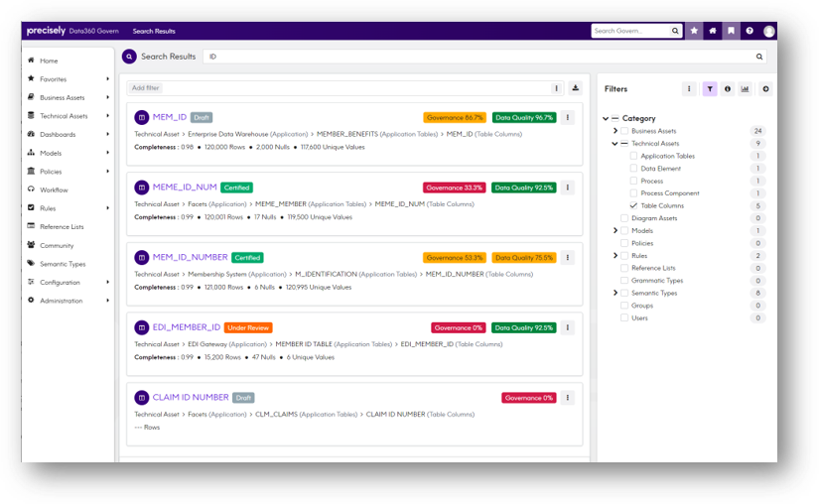This screenshot has height=504, width=819.
Task: Expand the Technical Assets sidebar submenu arrow
Action: point(107,116)
